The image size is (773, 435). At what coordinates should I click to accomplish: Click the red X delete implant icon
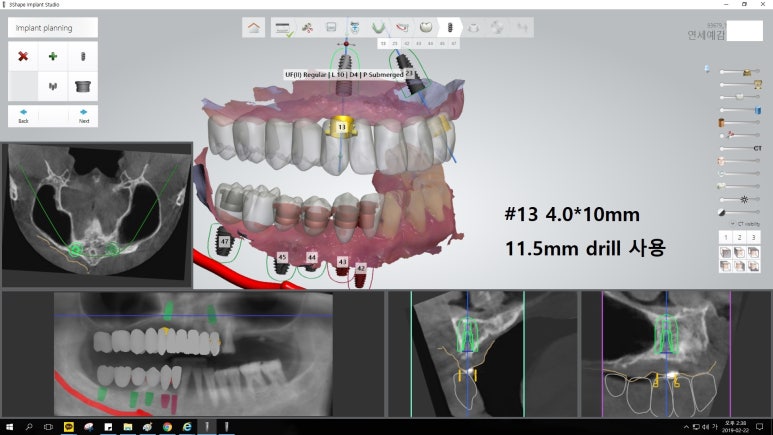click(x=23, y=57)
